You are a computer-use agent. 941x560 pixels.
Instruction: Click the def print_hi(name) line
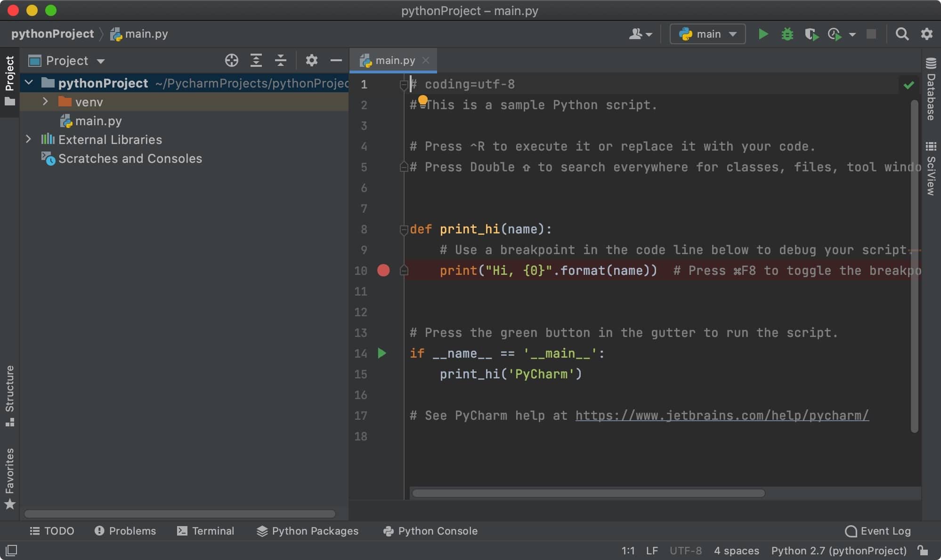480,229
